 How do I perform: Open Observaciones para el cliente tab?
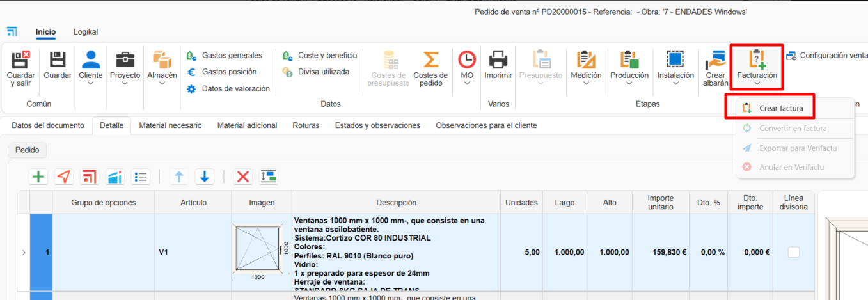point(486,125)
